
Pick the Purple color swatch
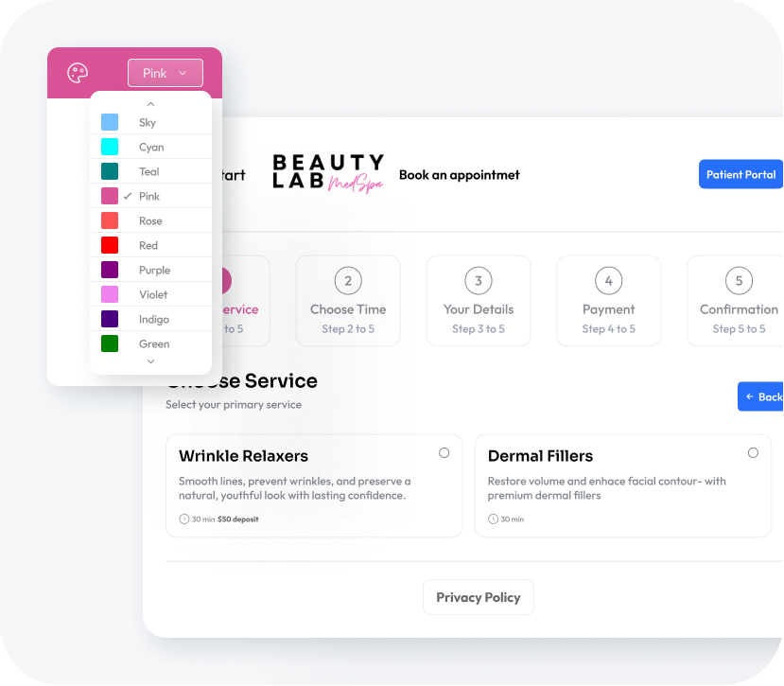click(x=110, y=270)
